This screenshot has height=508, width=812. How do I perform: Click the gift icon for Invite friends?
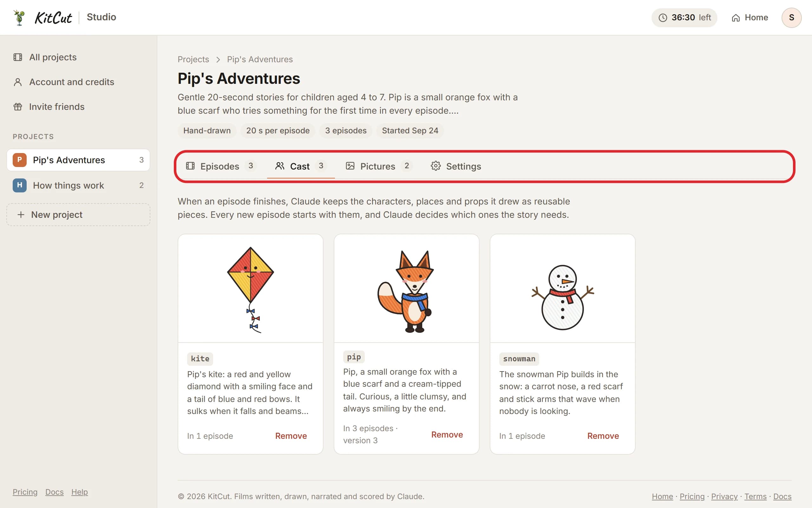click(18, 107)
